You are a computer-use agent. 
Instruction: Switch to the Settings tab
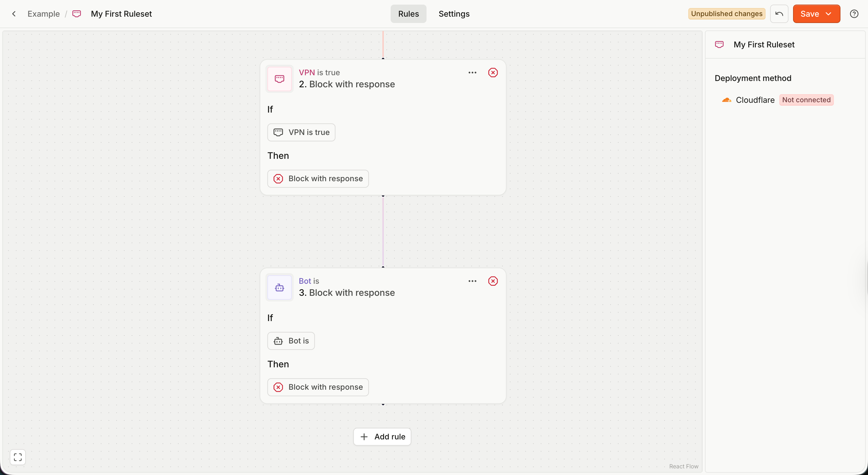(x=454, y=14)
